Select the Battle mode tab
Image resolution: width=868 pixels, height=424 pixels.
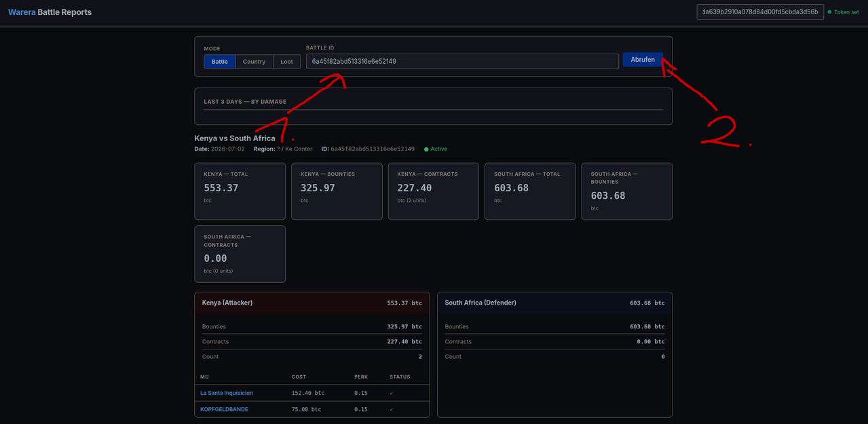[x=220, y=61]
